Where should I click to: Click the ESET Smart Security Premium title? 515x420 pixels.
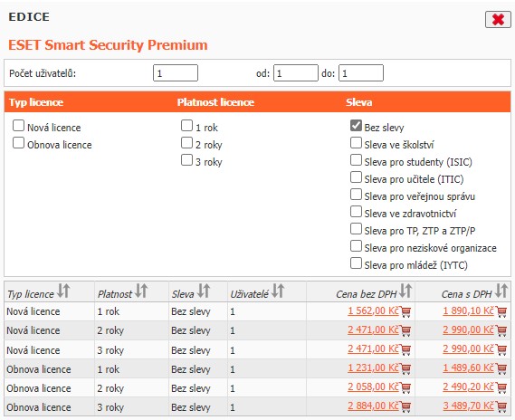108,45
